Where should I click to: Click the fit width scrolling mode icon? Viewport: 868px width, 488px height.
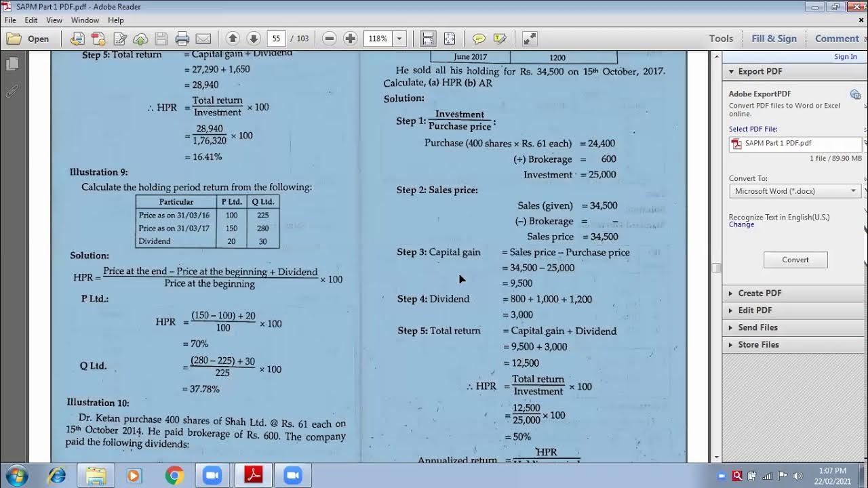coord(427,39)
